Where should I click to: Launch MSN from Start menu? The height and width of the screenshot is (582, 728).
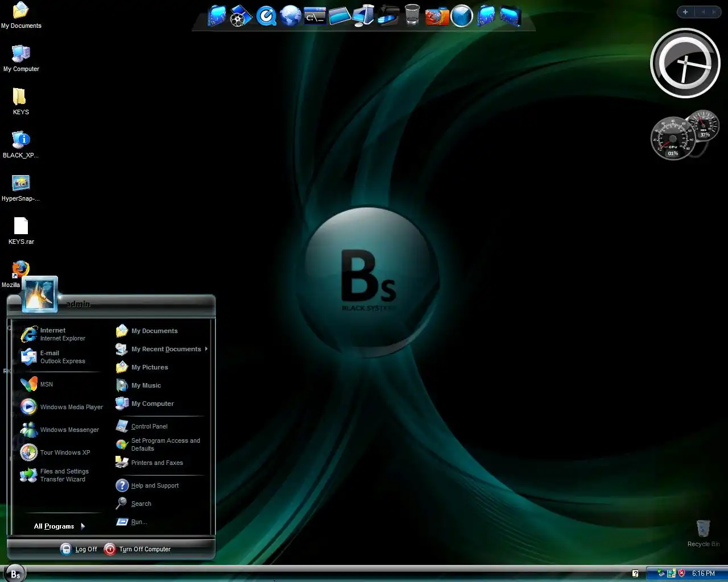coord(61,384)
